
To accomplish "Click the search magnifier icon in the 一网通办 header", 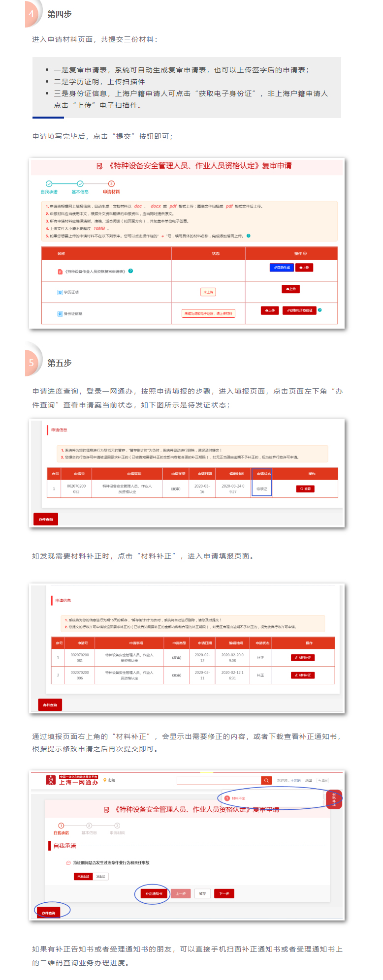I will [266, 780].
